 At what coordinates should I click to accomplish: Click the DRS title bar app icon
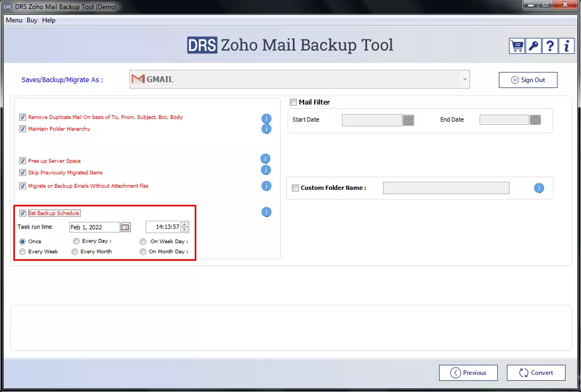8,7
